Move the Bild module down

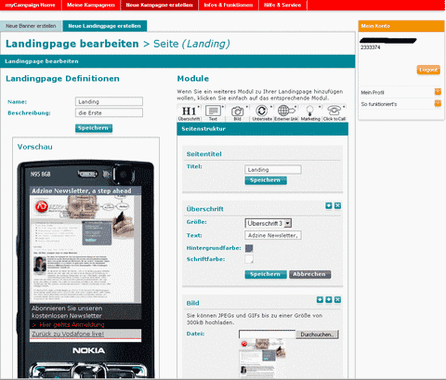pos(329,300)
